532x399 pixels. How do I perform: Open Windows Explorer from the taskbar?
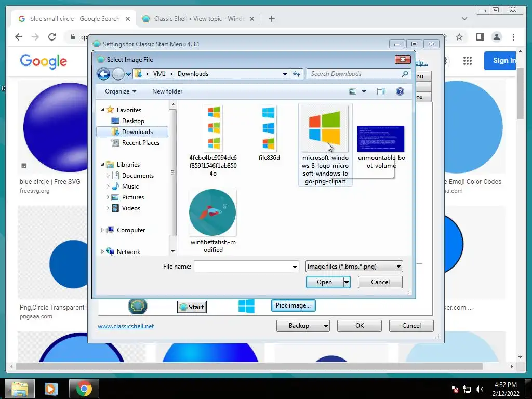pos(20,389)
